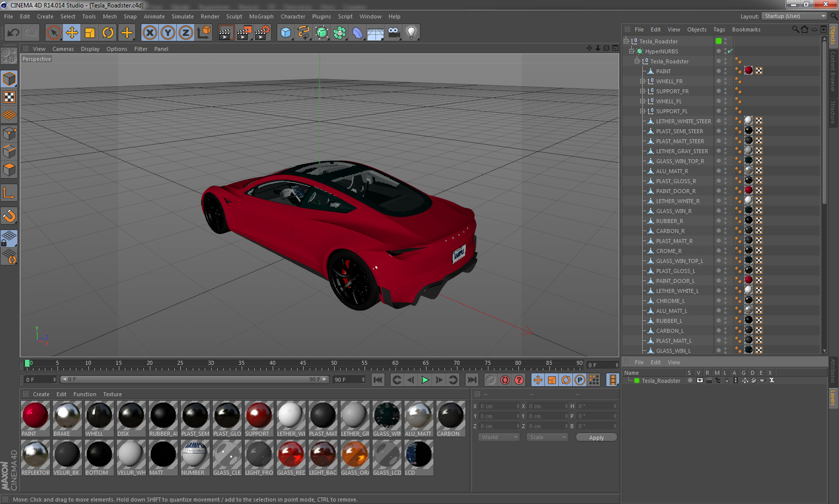Switch to Polygons mode icon

click(x=9, y=170)
